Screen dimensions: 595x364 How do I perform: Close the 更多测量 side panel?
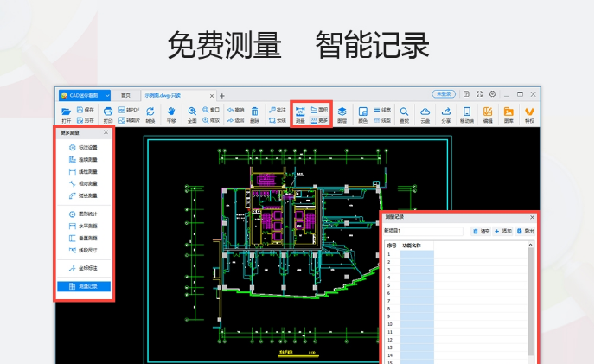(106, 132)
